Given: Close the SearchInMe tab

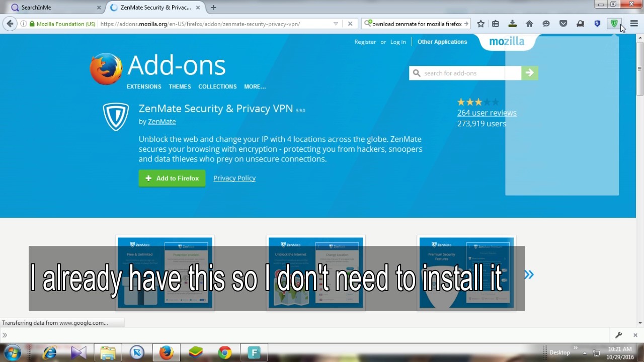Looking at the screenshot, I should click(x=99, y=8).
